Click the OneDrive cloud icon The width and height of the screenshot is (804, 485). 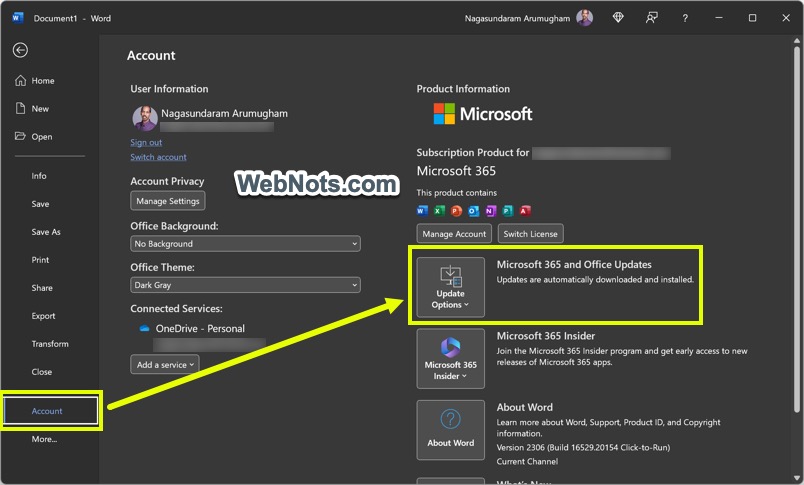[144, 328]
